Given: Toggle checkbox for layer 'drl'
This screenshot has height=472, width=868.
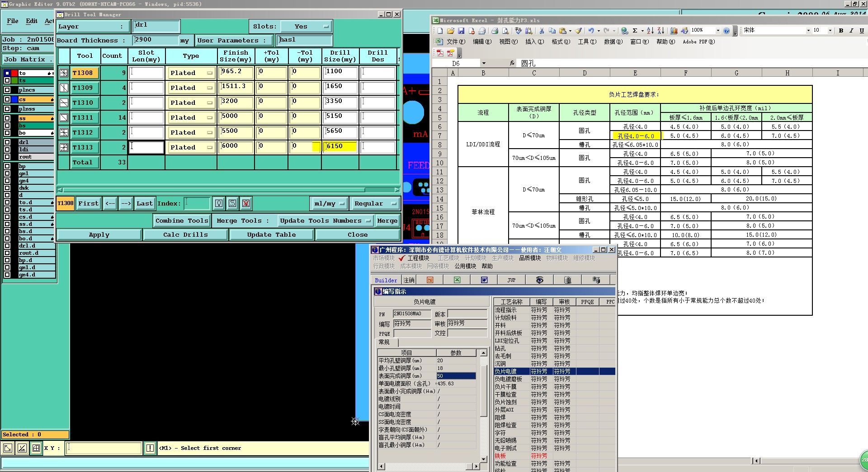Looking at the screenshot, I should [7, 142].
